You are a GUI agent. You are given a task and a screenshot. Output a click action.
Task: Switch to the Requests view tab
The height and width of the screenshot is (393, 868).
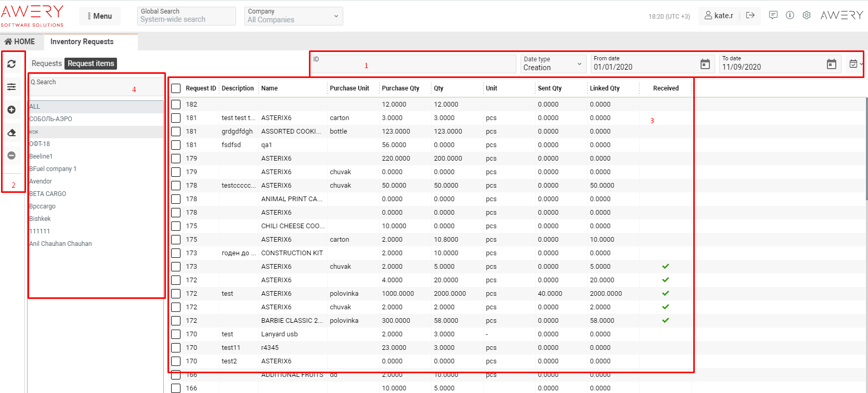point(46,63)
